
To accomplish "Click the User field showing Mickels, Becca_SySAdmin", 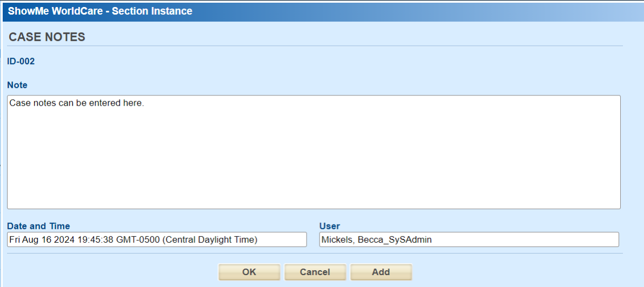I will click(469, 240).
